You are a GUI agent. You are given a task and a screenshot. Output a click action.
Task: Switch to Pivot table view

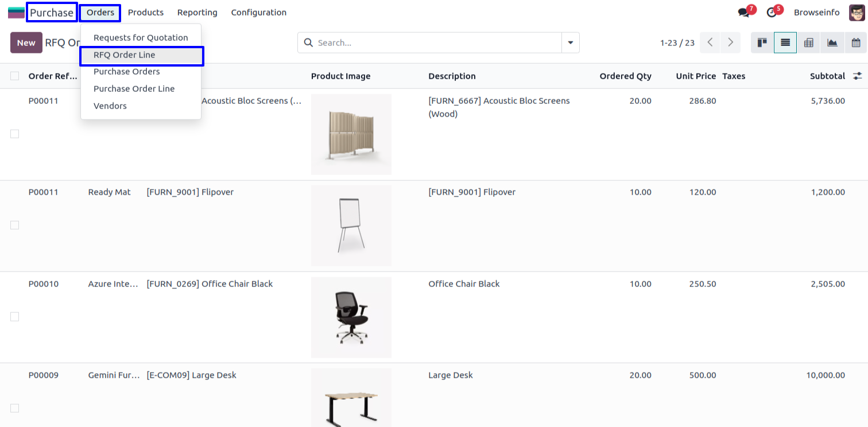pyautogui.click(x=808, y=42)
